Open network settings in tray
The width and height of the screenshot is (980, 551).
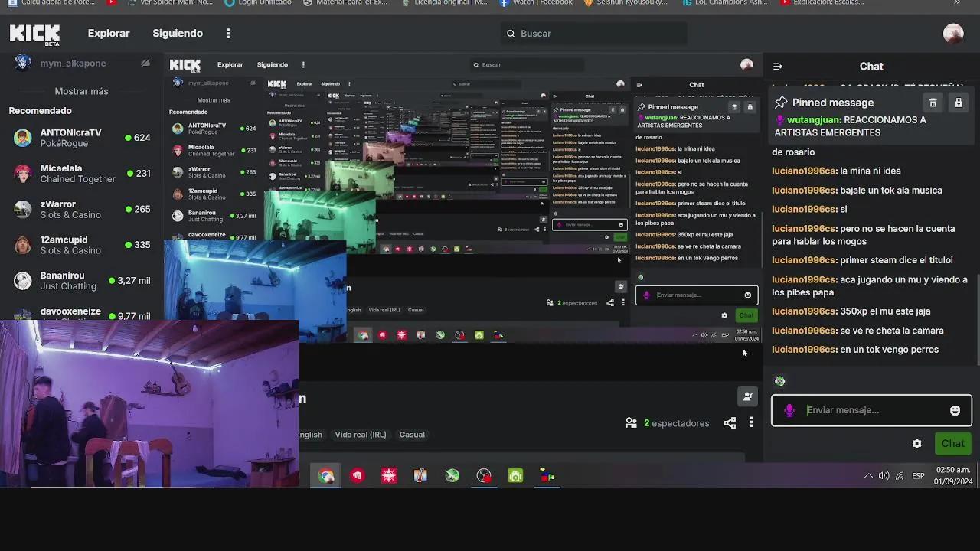click(900, 476)
